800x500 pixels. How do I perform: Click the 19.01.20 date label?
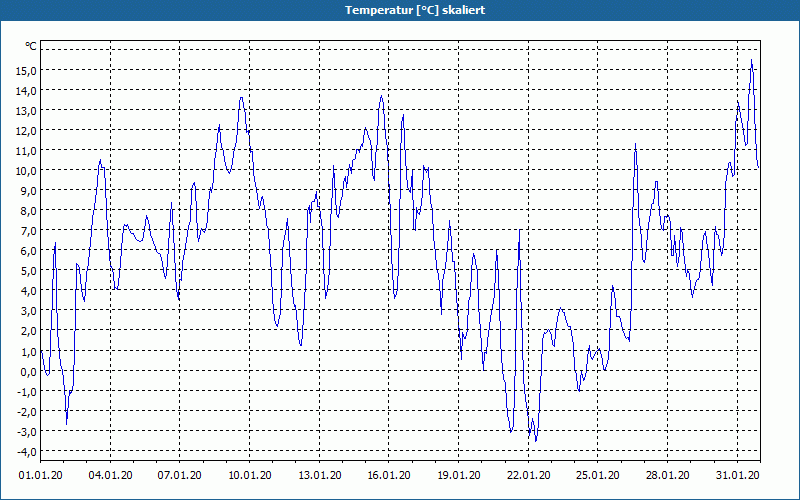459,475
